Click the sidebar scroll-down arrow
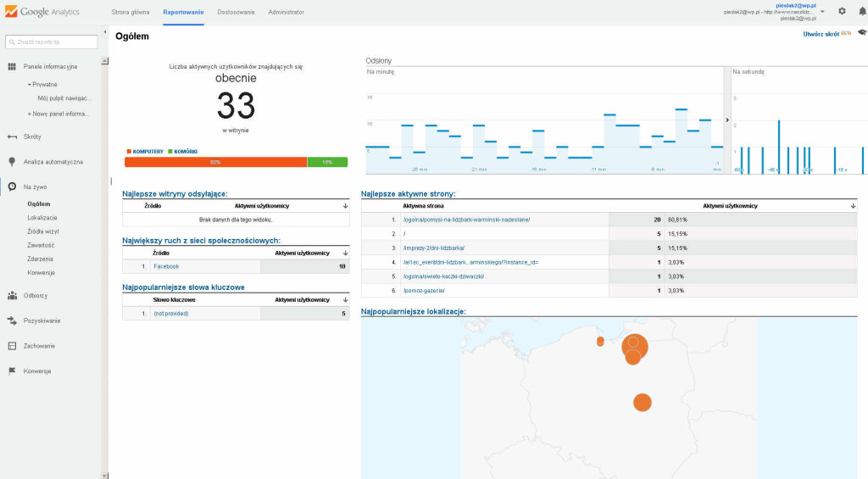The image size is (868, 479). click(104, 475)
